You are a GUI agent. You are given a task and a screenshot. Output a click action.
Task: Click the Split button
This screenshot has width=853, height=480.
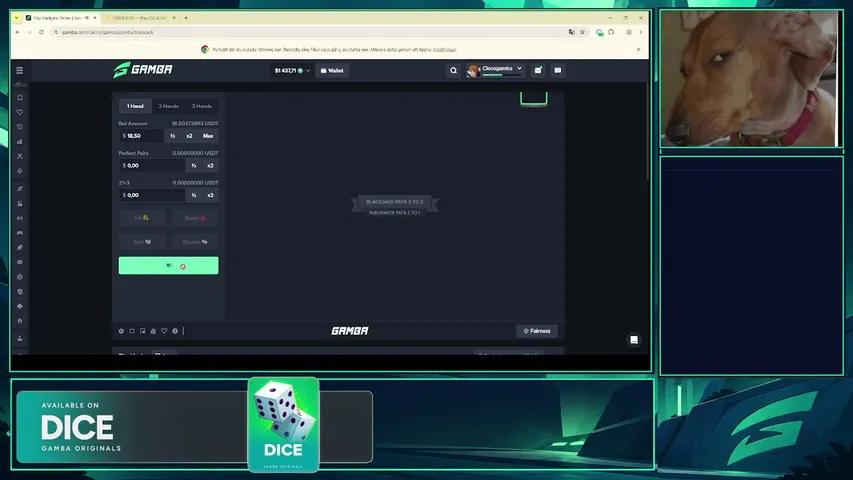pyautogui.click(x=141, y=242)
